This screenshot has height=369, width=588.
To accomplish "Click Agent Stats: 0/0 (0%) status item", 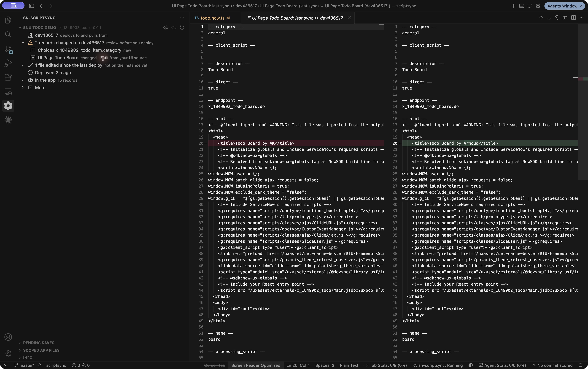I will pos(502,365).
